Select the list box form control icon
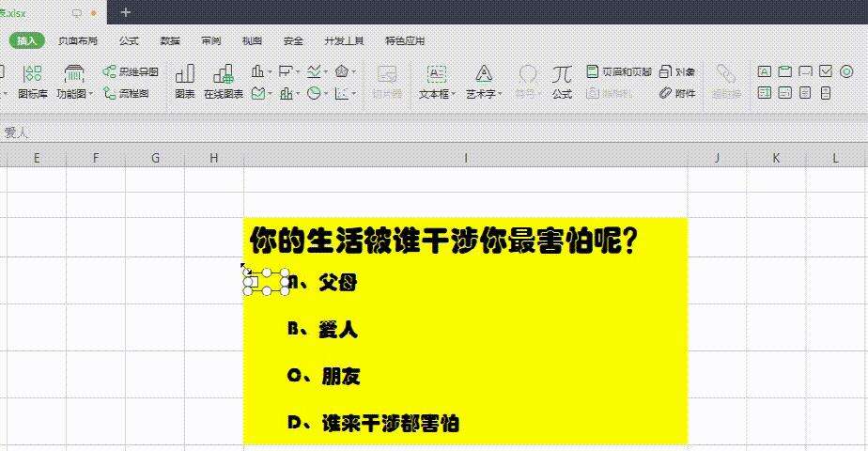This screenshot has height=451, width=868. coord(765,93)
